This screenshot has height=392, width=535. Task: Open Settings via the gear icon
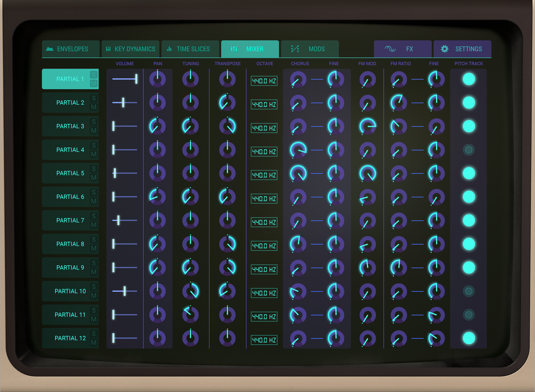[445, 49]
